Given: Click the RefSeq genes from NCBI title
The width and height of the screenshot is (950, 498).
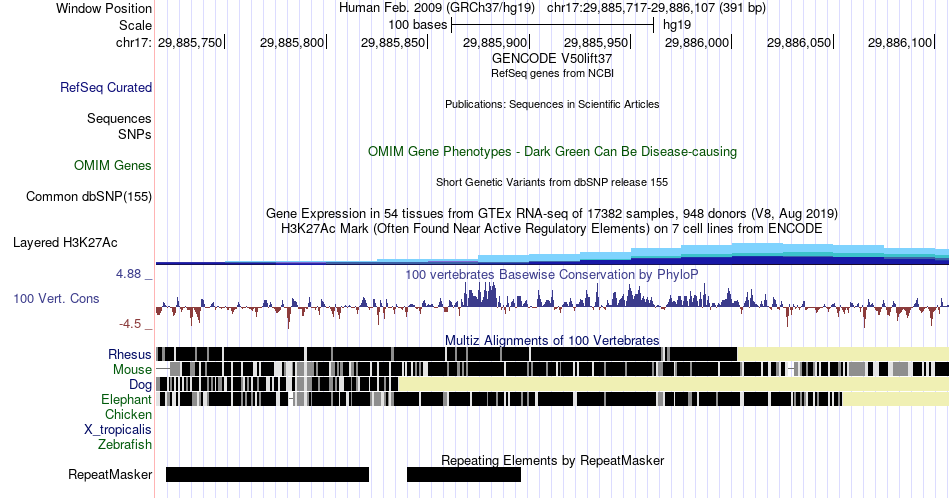Looking at the screenshot, I should pos(552,73).
